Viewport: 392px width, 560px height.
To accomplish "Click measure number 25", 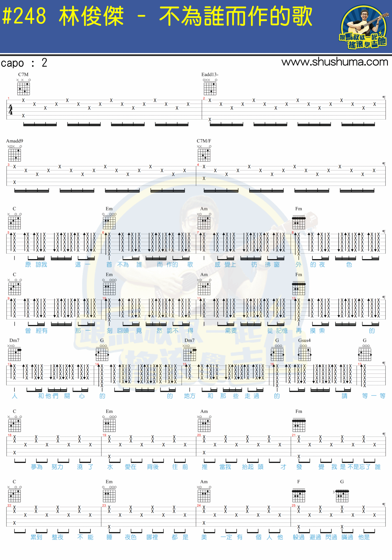I will 294,505.
